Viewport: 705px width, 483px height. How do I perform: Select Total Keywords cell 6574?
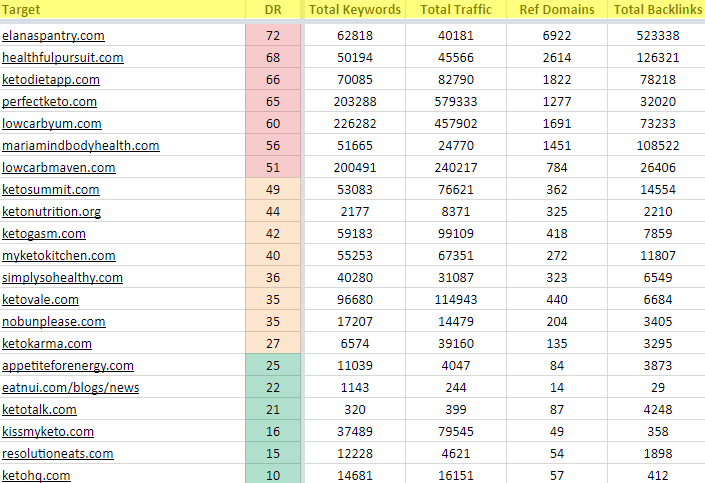point(355,344)
